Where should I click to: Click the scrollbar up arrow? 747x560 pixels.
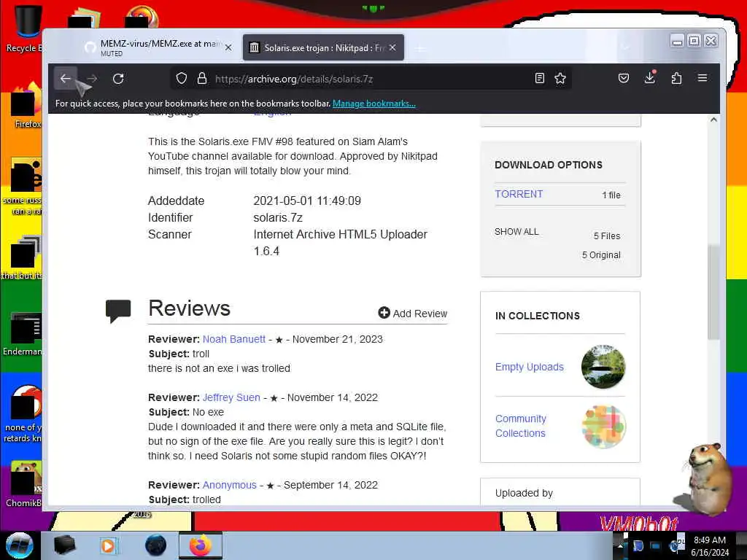click(713, 120)
